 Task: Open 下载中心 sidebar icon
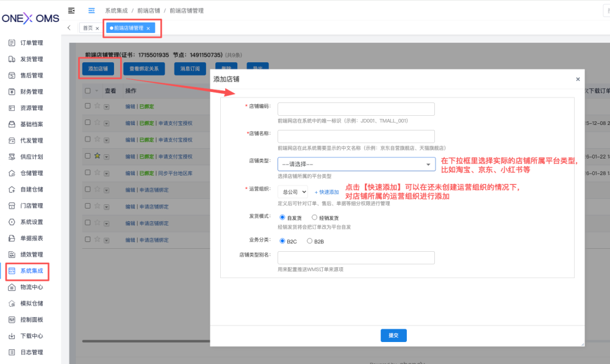click(x=12, y=336)
